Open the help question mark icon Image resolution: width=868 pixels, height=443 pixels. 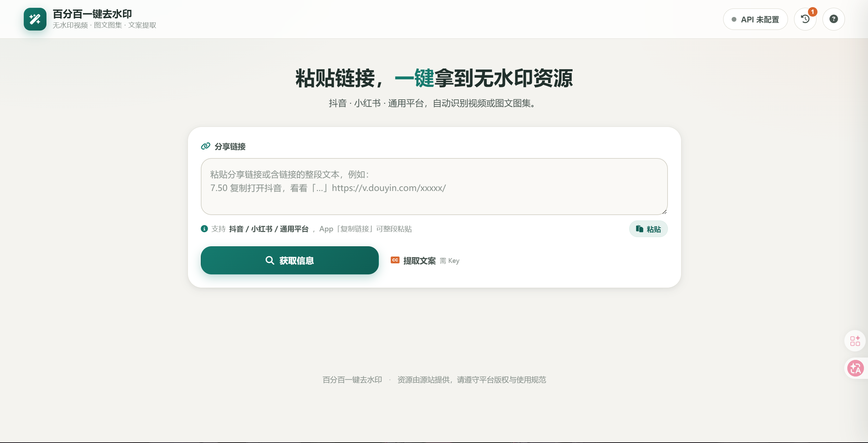click(833, 19)
